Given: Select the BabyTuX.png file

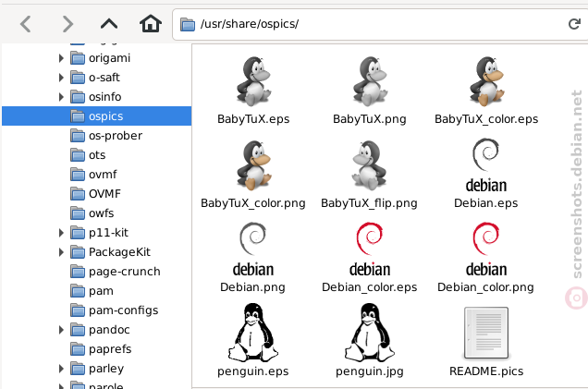Looking at the screenshot, I should (370, 91).
